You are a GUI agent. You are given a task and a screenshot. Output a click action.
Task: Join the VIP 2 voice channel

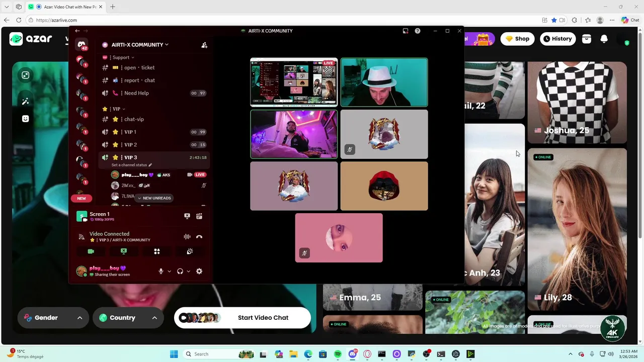154,145
